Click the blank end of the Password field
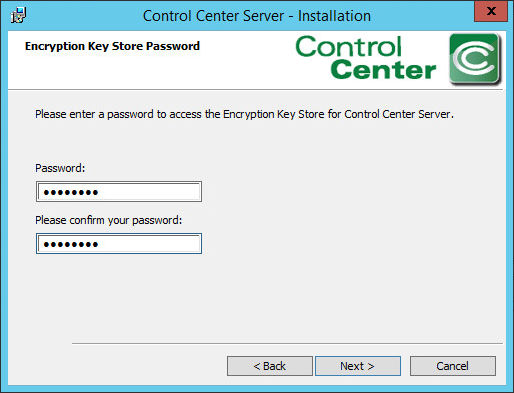 pyautogui.click(x=150, y=192)
